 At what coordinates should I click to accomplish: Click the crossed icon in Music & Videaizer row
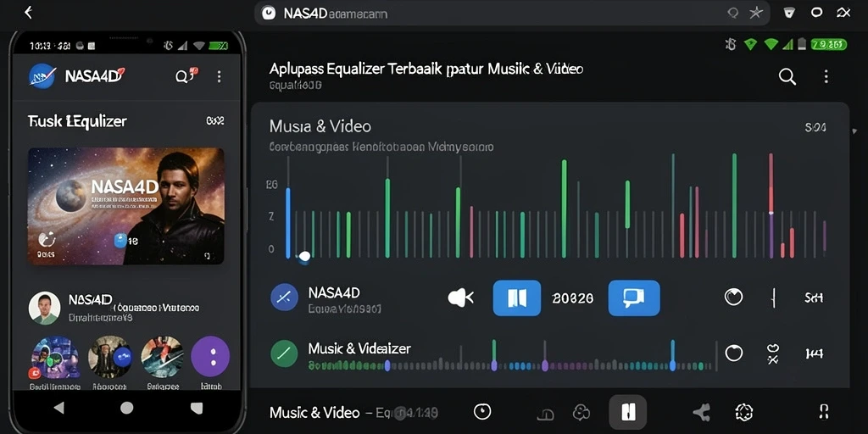(x=773, y=353)
